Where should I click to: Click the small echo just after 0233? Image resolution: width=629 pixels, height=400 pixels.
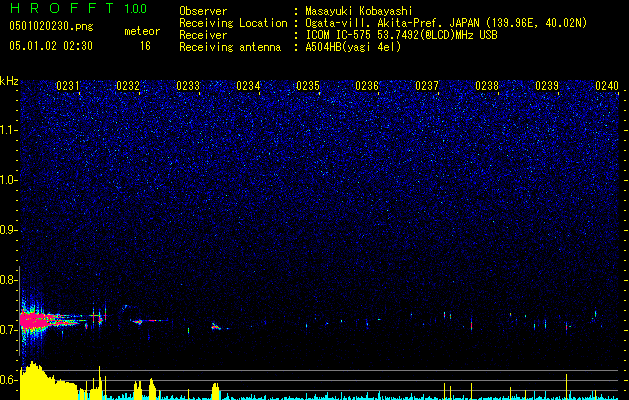tap(215, 327)
